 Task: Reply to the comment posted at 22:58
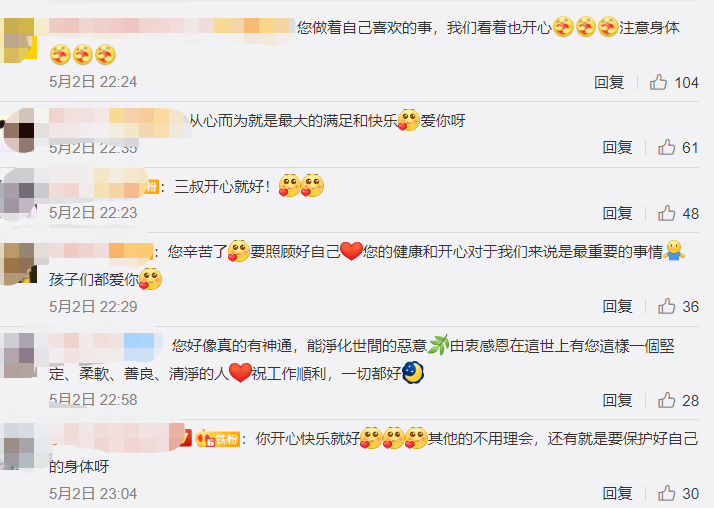617,400
